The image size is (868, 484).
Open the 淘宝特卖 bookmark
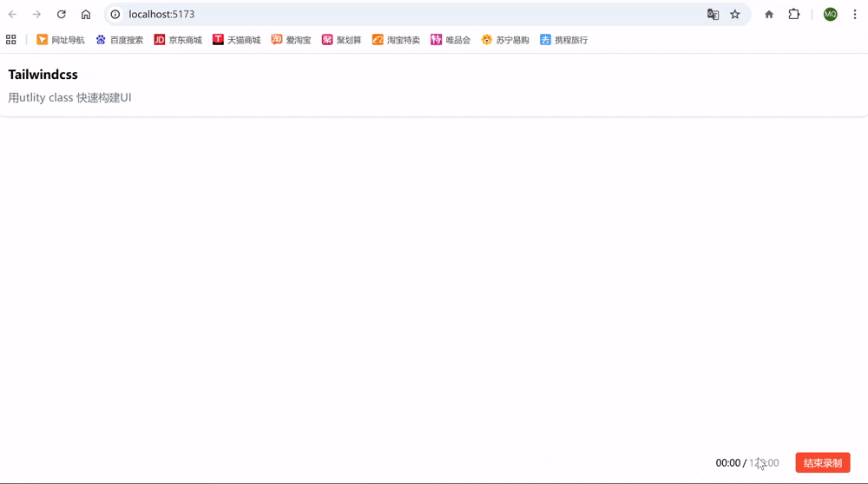(x=396, y=40)
